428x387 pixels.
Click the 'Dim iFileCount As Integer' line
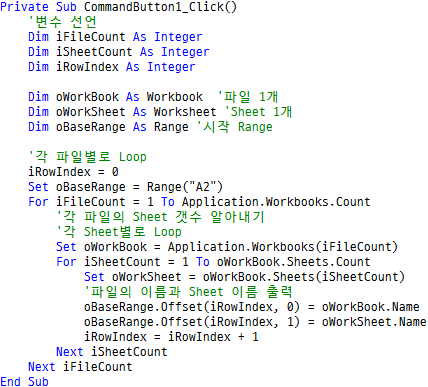(115, 37)
